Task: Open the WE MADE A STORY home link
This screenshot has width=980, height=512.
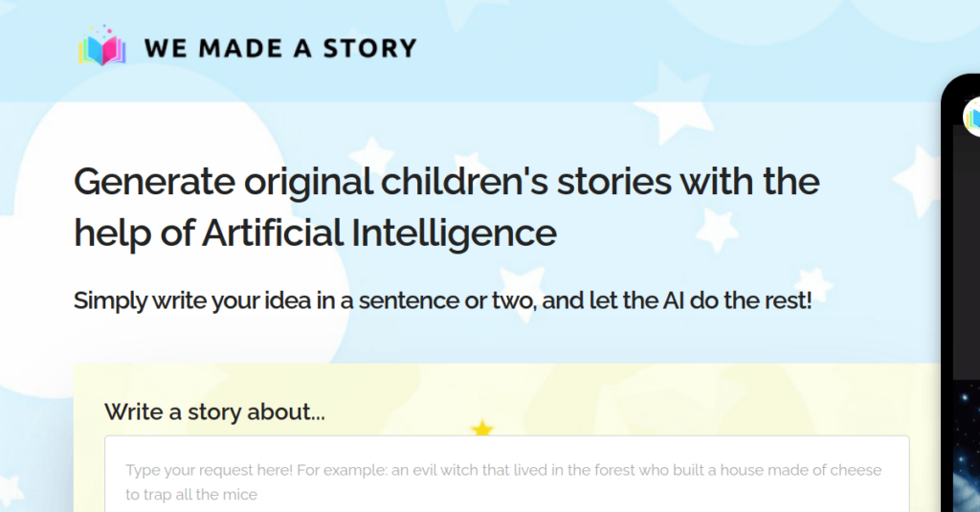Action: 280,48
